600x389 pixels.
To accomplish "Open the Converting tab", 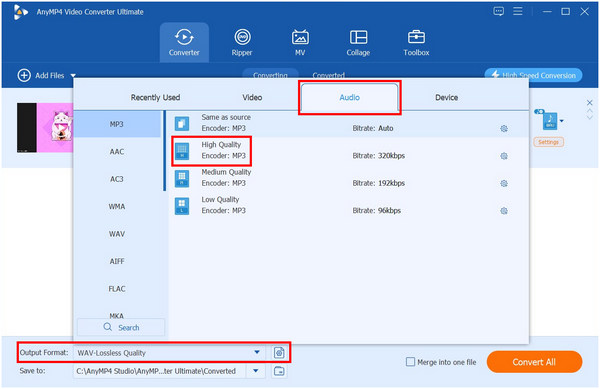I will [x=271, y=74].
